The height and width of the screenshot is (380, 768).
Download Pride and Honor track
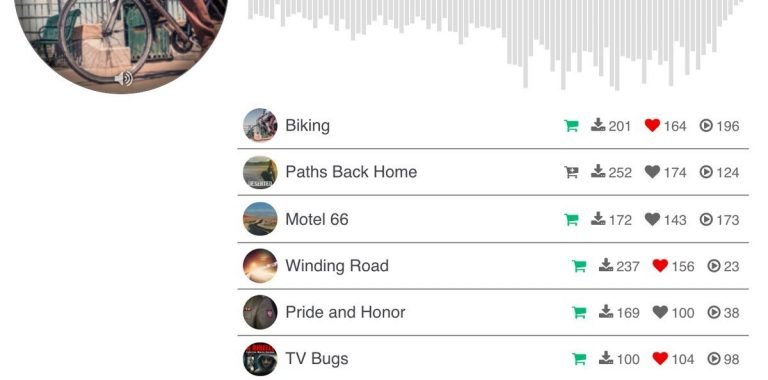tap(606, 311)
